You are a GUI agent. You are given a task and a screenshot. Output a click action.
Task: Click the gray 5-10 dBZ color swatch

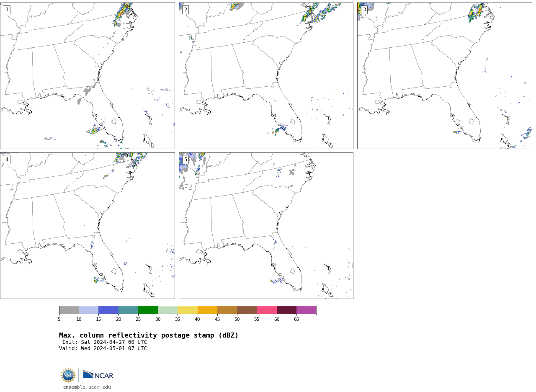69,310
